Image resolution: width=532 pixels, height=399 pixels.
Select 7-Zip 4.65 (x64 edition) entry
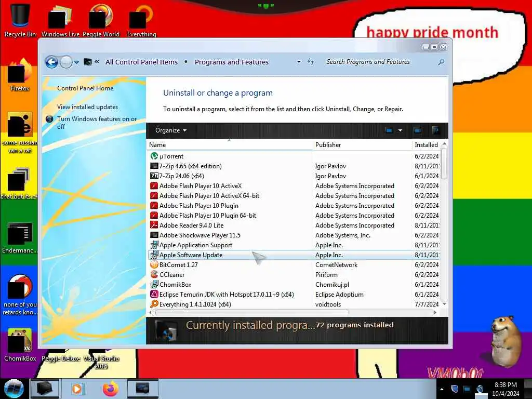(294, 166)
